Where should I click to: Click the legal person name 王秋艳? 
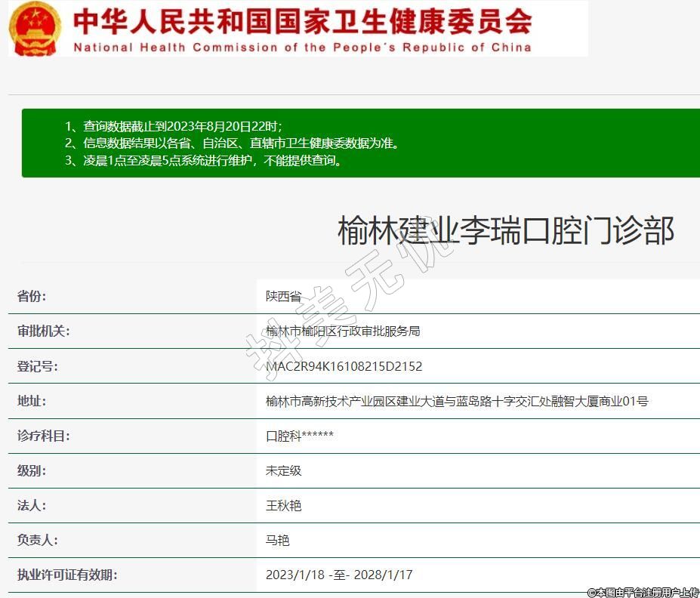coord(283,505)
